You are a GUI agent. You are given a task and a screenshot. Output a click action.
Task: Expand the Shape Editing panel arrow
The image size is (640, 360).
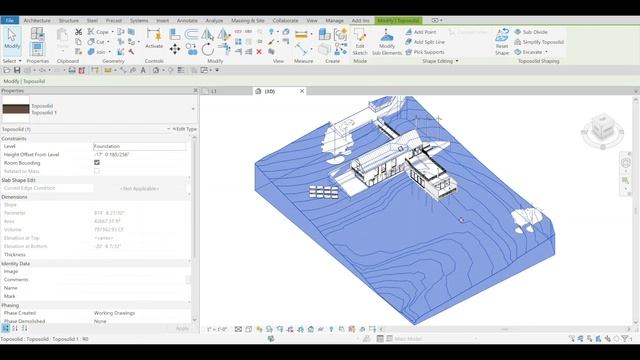(x=457, y=61)
